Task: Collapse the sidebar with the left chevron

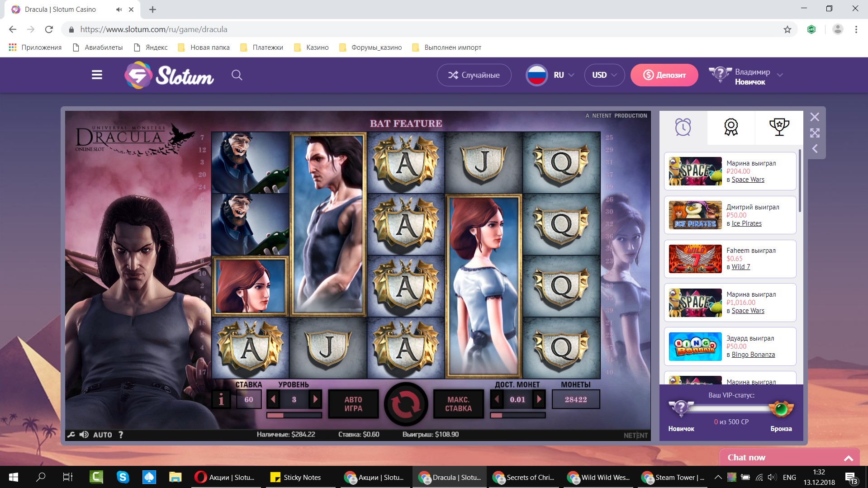Action: coord(815,148)
